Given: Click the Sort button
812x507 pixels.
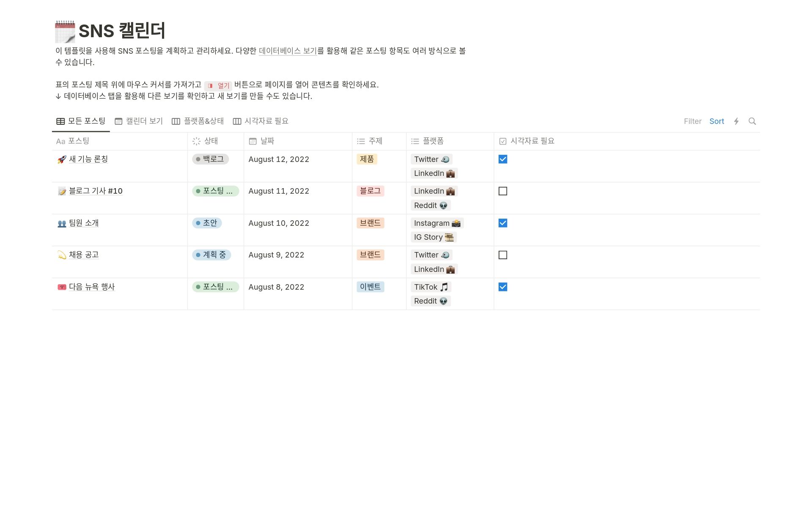Looking at the screenshot, I should (x=716, y=121).
